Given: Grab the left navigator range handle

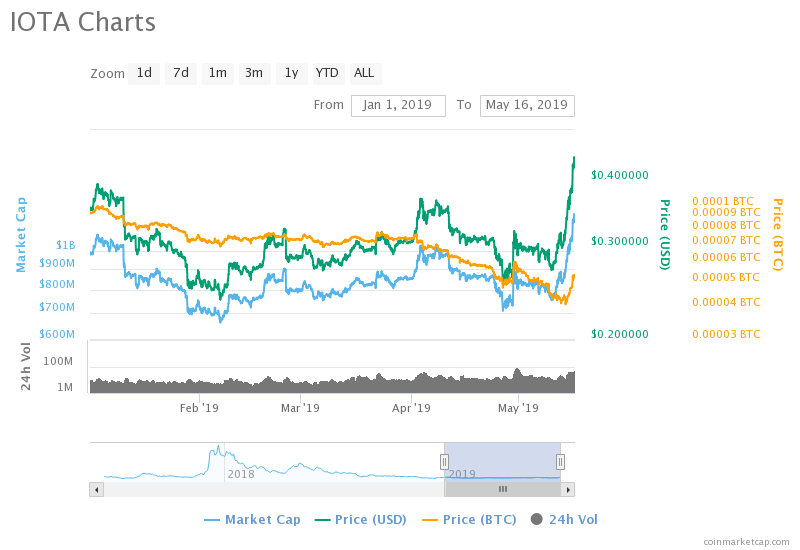Looking at the screenshot, I should click(x=444, y=462).
